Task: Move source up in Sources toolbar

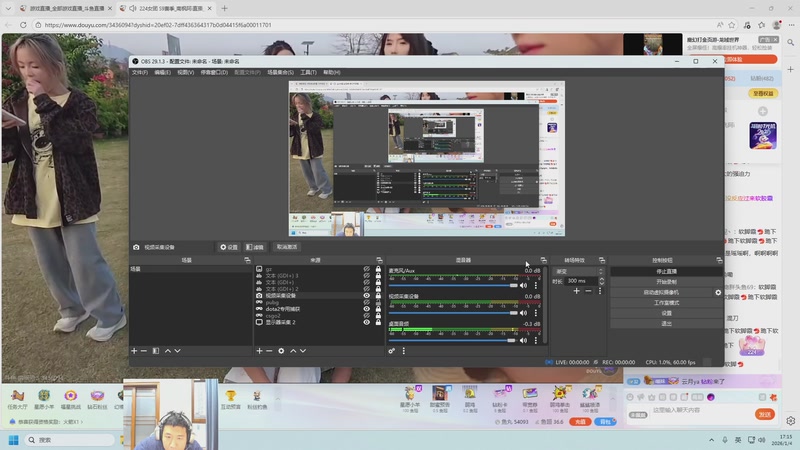Action: coord(293,351)
